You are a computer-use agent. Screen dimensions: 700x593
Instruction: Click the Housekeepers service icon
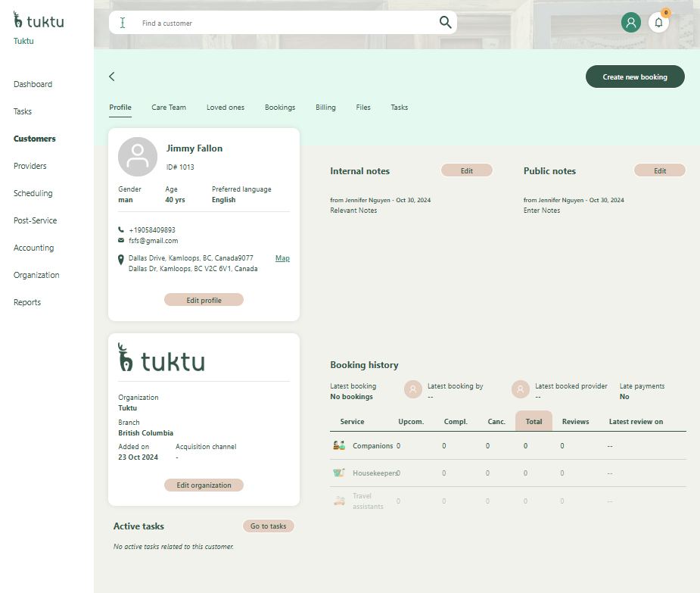coord(339,473)
